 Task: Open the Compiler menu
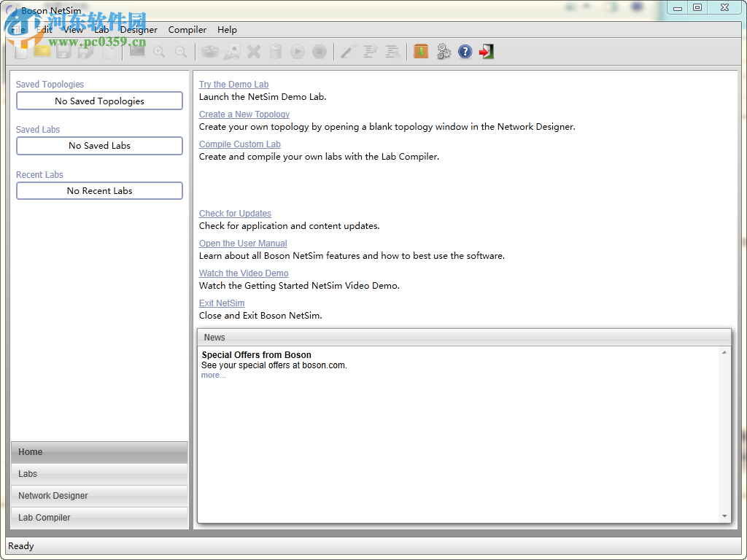pyautogui.click(x=187, y=29)
